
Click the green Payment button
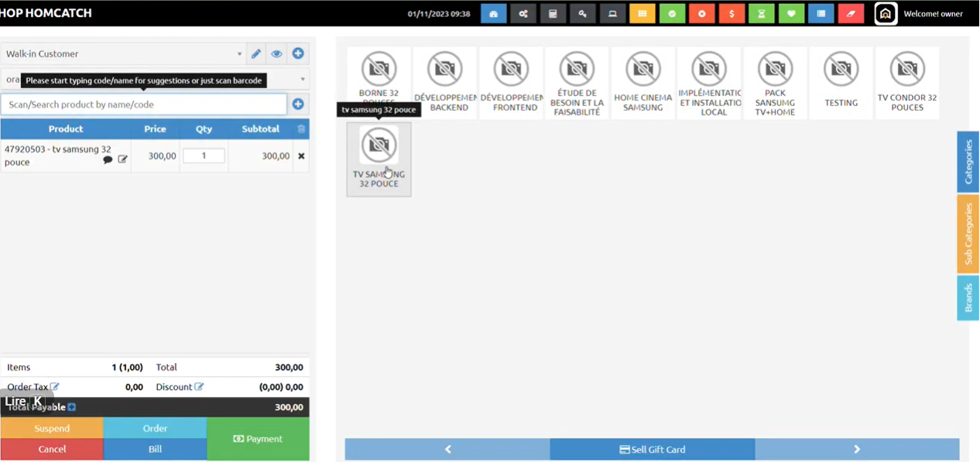258,439
